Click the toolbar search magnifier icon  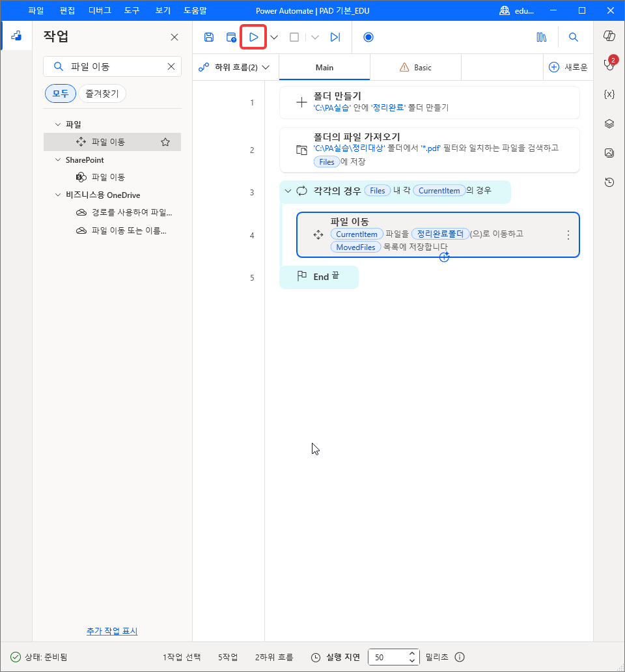573,37
